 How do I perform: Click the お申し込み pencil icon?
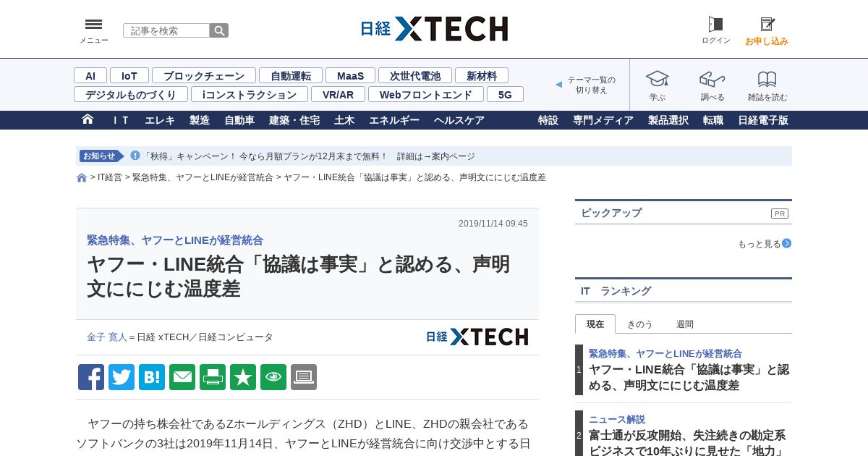click(x=767, y=25)
